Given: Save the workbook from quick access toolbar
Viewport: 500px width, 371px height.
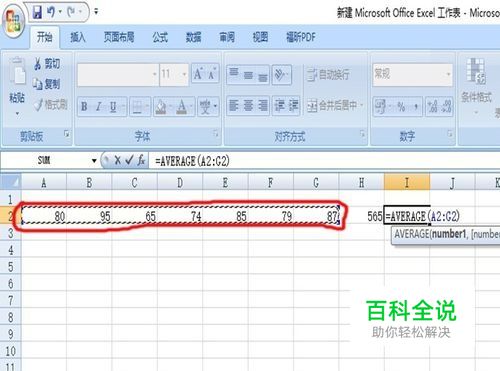Looking at the screenshot, I should click(37, 12).
